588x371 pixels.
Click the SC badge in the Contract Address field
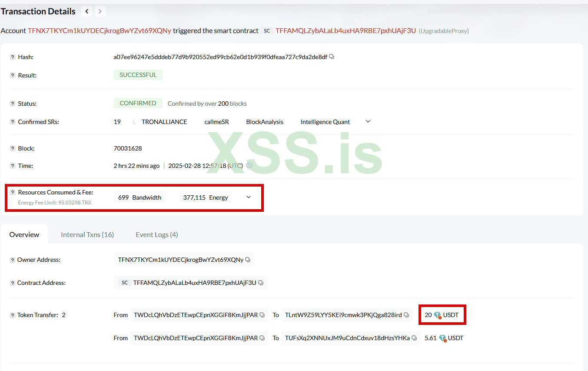click(x=125, y=283)
